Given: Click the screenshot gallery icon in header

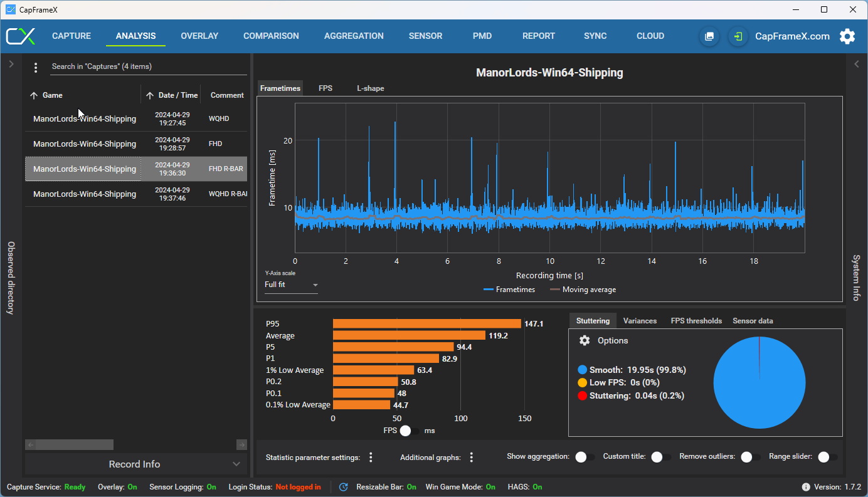Looking at the screenshot, I should 709,36.
